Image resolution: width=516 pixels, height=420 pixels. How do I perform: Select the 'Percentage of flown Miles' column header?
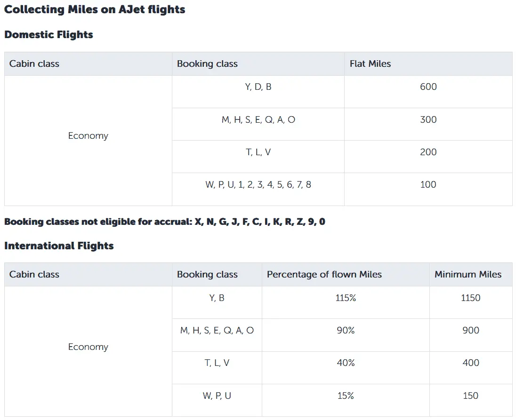[x=324, y=275]
